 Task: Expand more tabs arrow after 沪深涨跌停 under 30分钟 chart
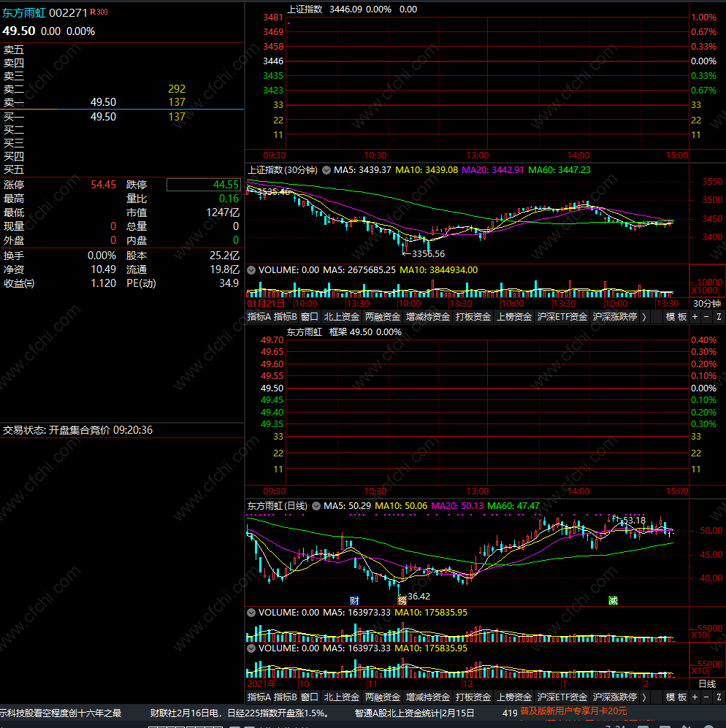(643, 317)
